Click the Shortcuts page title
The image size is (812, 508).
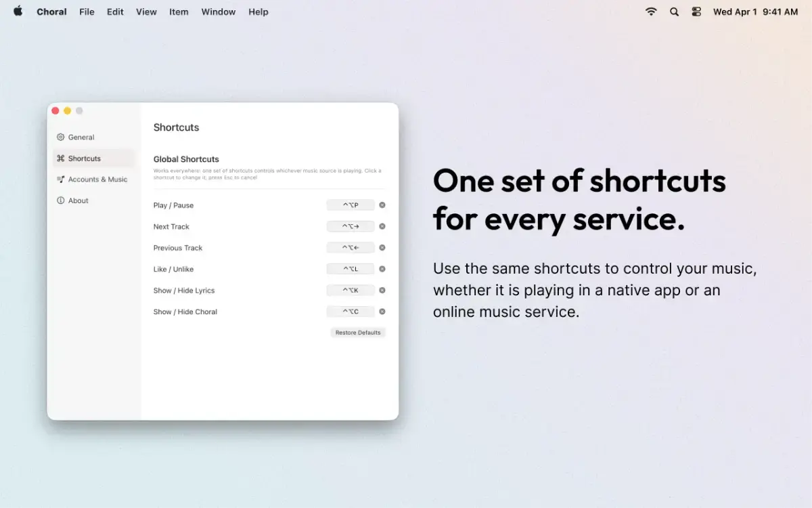[x=176, y=127]
